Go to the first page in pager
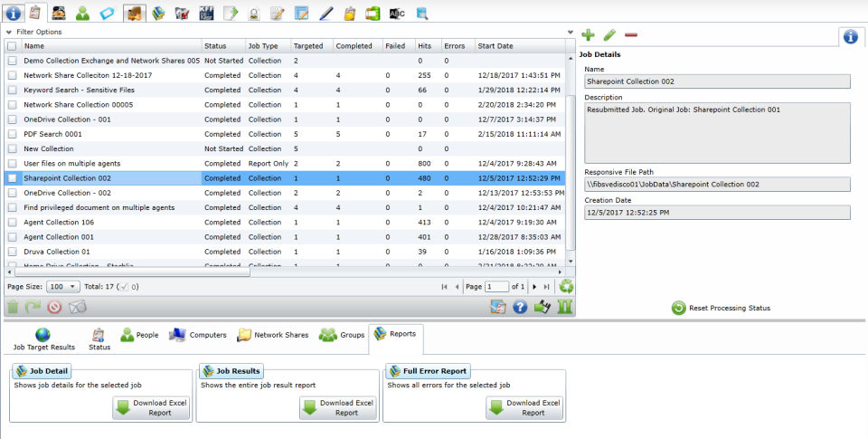 [x=444, y=287]
